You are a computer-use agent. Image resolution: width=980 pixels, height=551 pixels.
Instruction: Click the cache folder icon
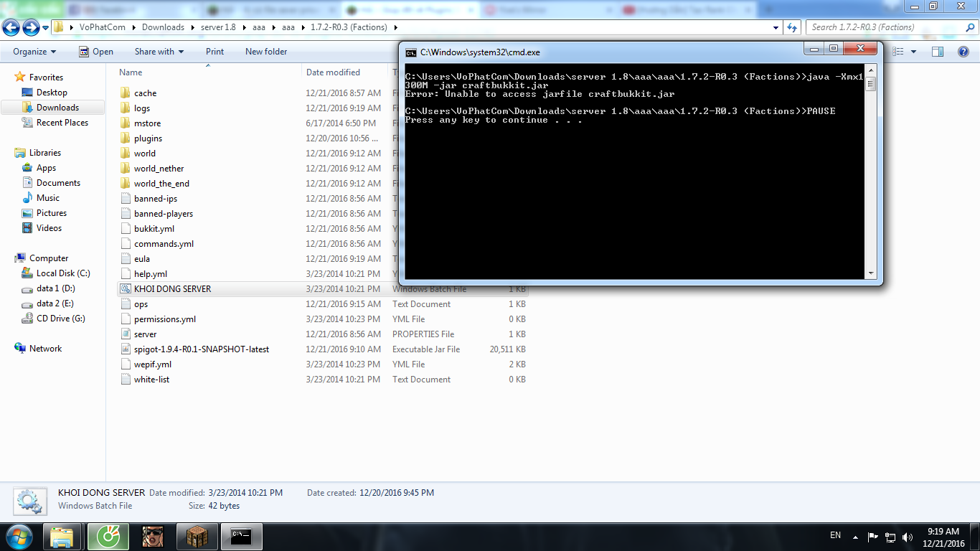[x=125, y=93]
